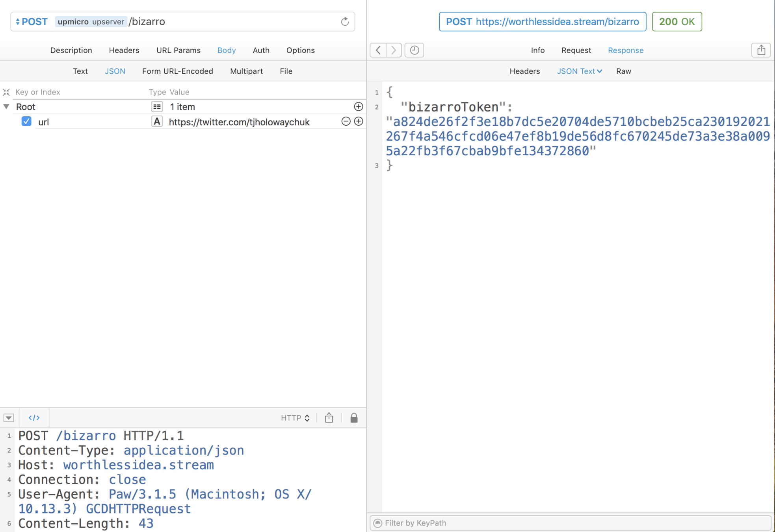The width and height of the screenshot is (775, 532).
Task: Open the HTTP code format selector
Action: pyautogui.click(x=295, y=418)
